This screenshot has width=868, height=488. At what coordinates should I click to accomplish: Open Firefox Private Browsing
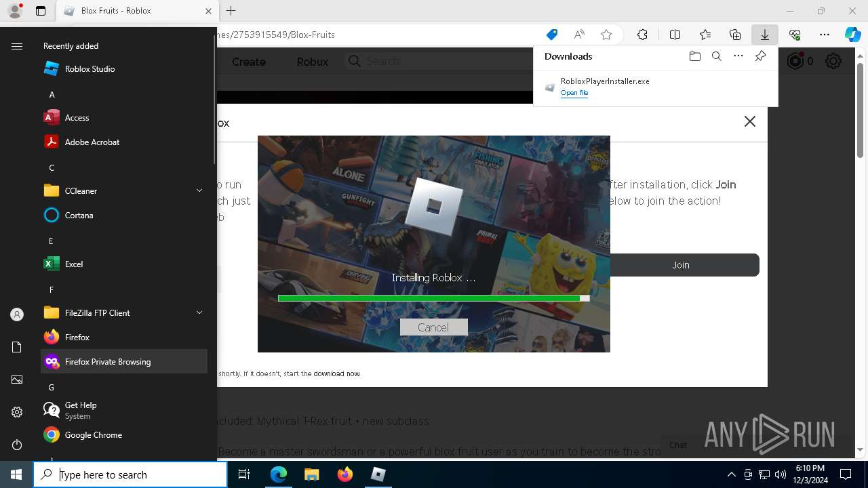click(124, 361)
